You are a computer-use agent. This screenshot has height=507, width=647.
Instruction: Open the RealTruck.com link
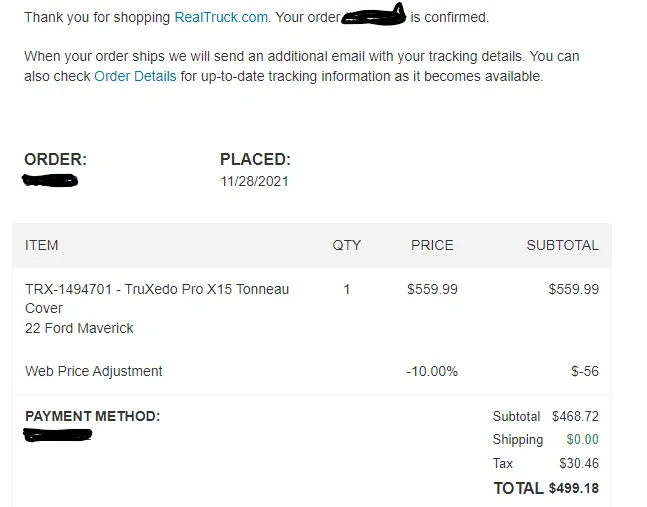[x=221, y=17]
